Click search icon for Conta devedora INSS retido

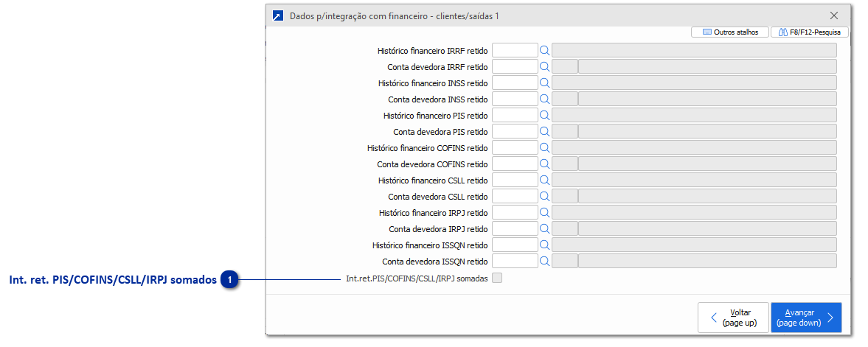[x=545, y=99]
